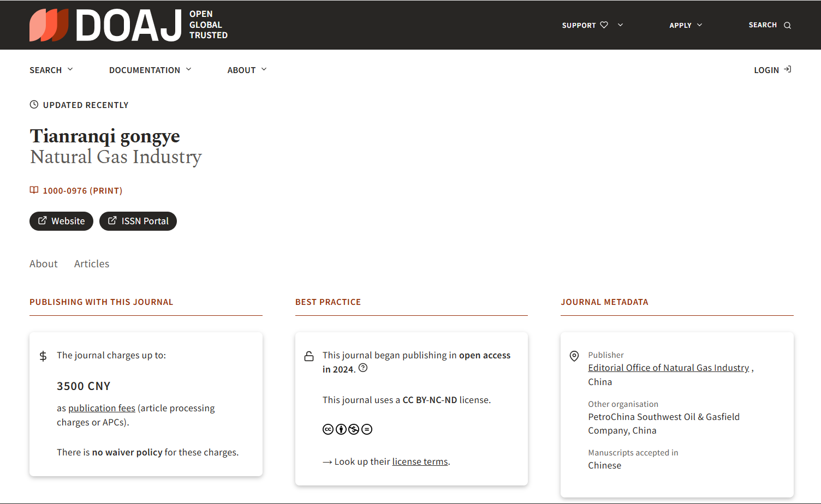Click the external link icon on Website button

pos(42,221)
